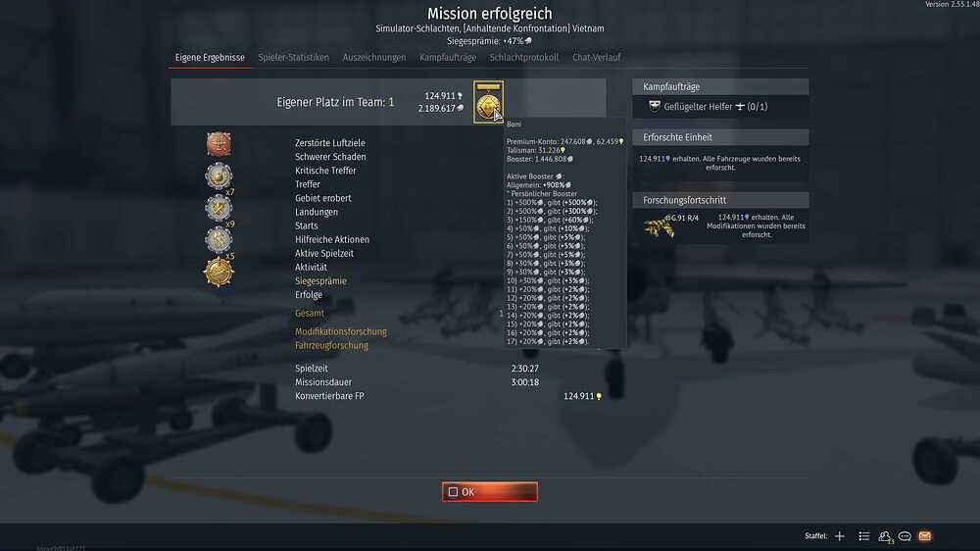Toggle the checkbox on the OK button
Viewport: 980px width, 551px height.
tap(453, 492)
